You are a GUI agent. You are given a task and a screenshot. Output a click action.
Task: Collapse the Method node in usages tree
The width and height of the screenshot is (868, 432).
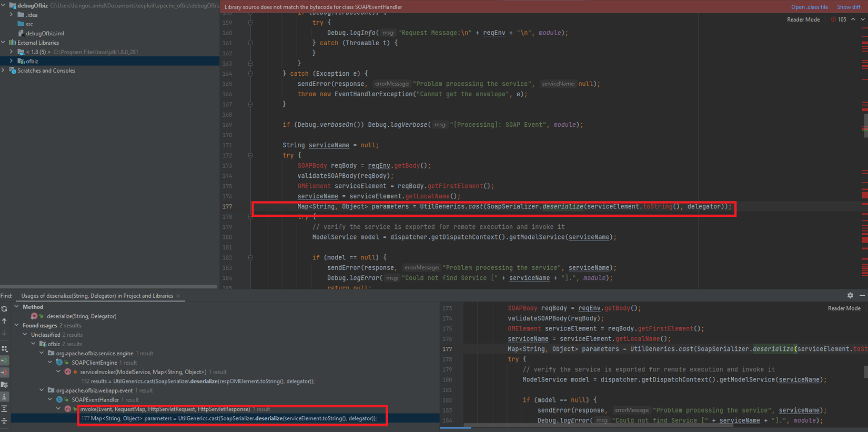pyautogui.click(x=17, y=307)
